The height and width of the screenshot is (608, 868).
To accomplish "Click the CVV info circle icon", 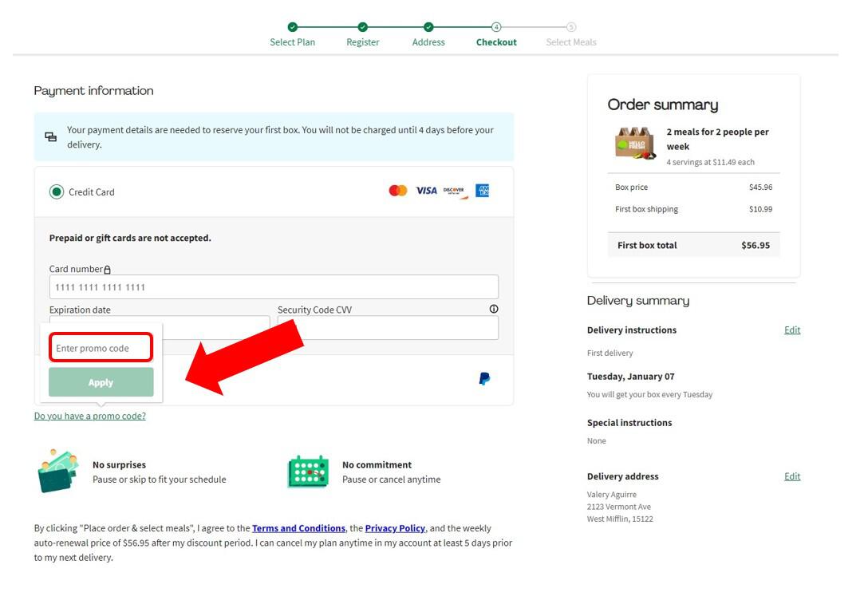I will click(494, 310).
